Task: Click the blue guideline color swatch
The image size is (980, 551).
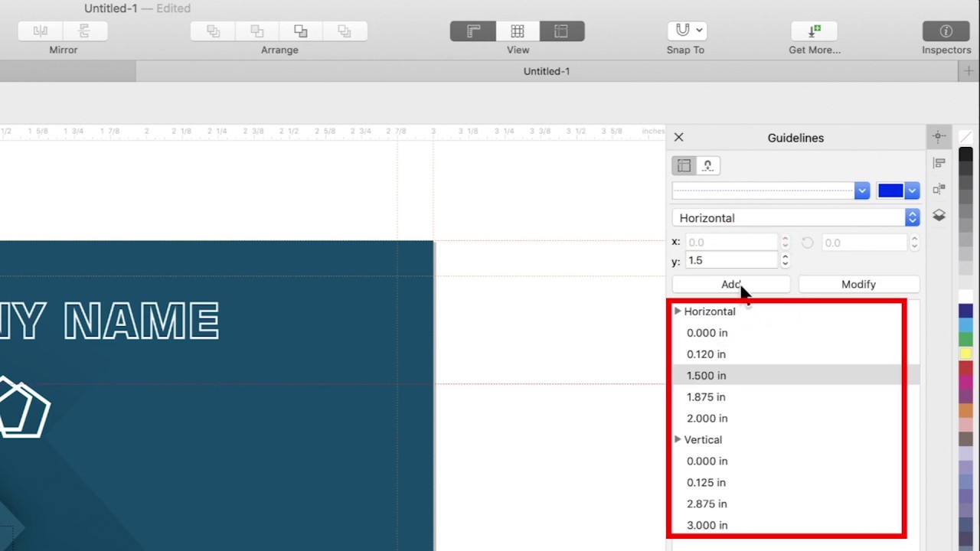Action: (x=890, y=191)
